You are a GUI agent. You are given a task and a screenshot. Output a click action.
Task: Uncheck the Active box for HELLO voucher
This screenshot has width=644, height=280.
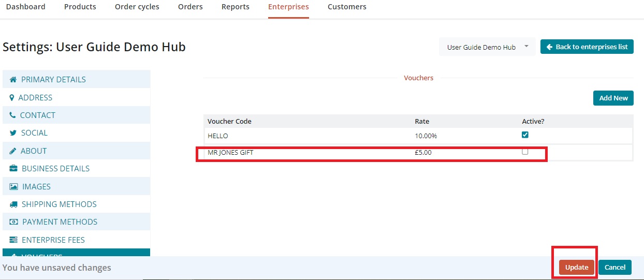pos(525,135)
